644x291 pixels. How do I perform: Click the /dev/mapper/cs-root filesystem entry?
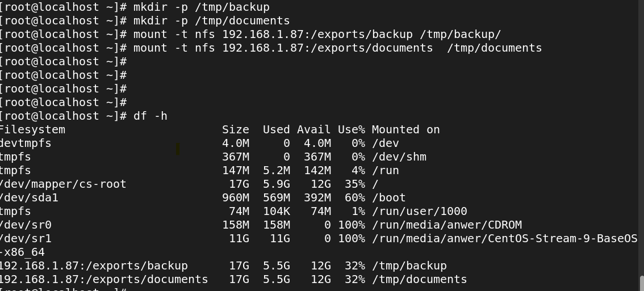[x=63, y=184]
